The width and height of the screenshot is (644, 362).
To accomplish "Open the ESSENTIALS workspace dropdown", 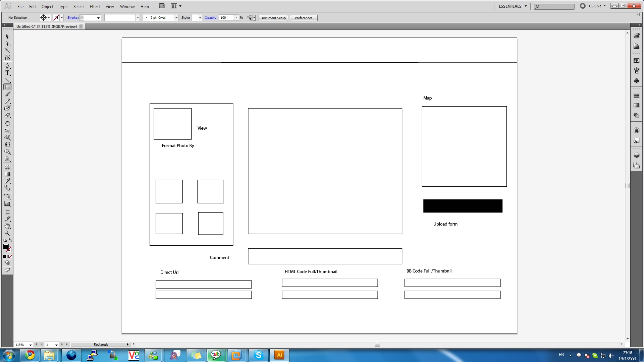I will coord(526,6).
